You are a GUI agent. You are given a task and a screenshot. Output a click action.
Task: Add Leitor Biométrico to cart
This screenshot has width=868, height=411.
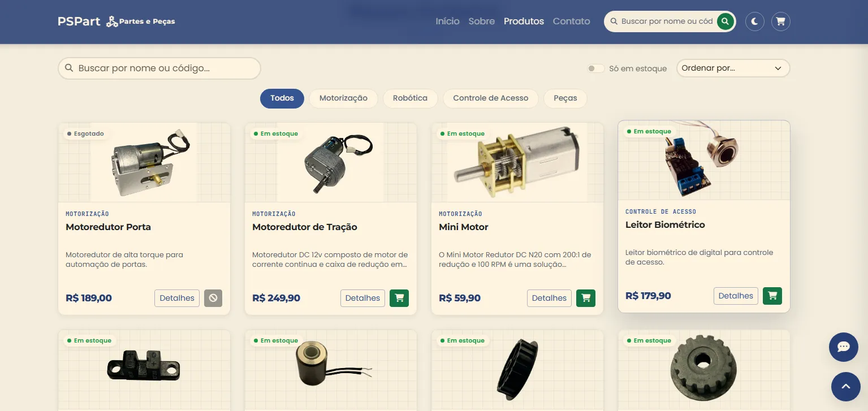[x=772, y=296]
